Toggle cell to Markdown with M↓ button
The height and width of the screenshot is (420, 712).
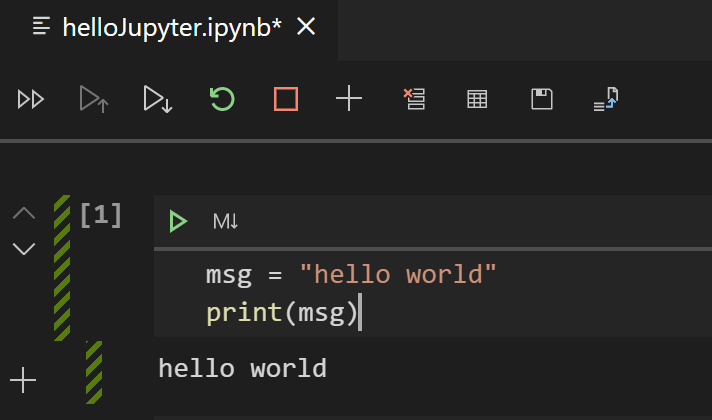[225, 221]
